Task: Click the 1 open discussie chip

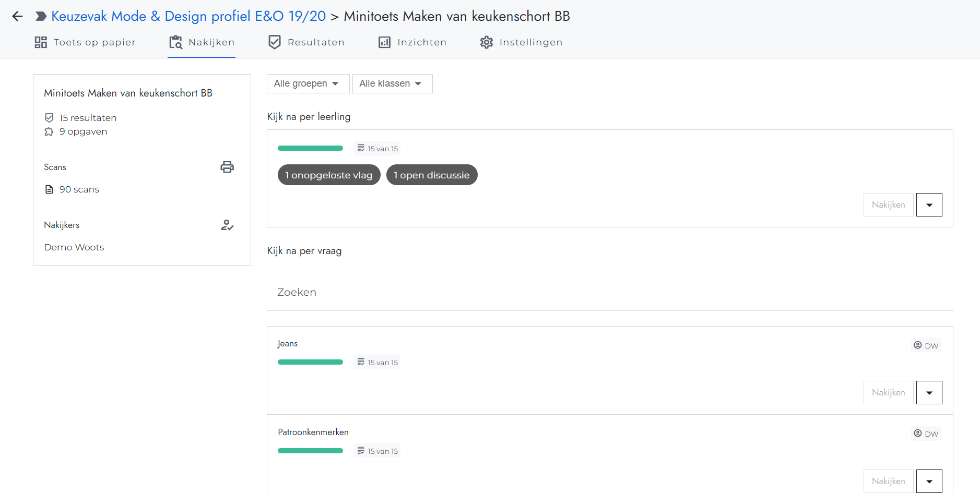Action: coord(432,175)
